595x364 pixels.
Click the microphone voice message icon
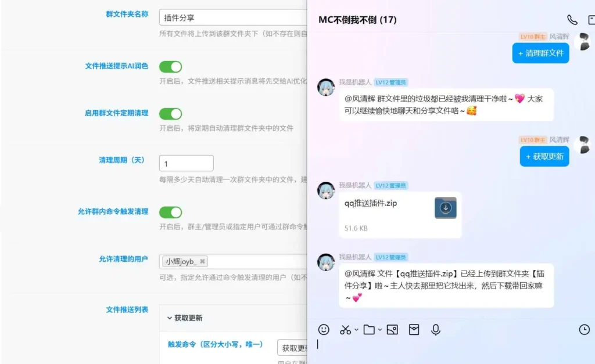coord(436,330)
